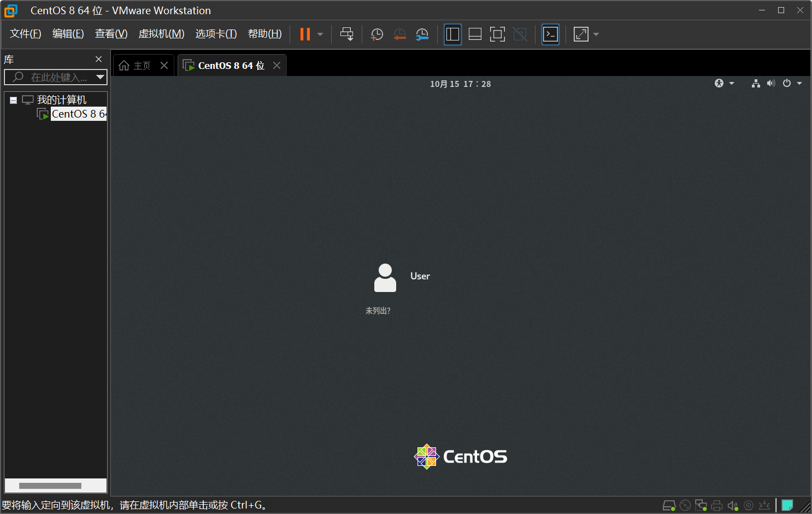Select 我的计算机 in the library tree
The width and height of the screenshot is (812, 514).
tap(62, 100)
